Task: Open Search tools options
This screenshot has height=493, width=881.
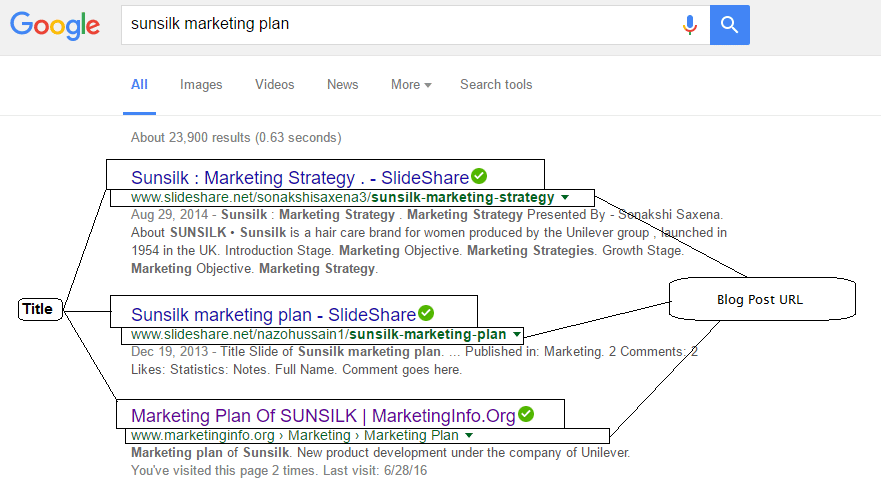Action: click(496, 84)
